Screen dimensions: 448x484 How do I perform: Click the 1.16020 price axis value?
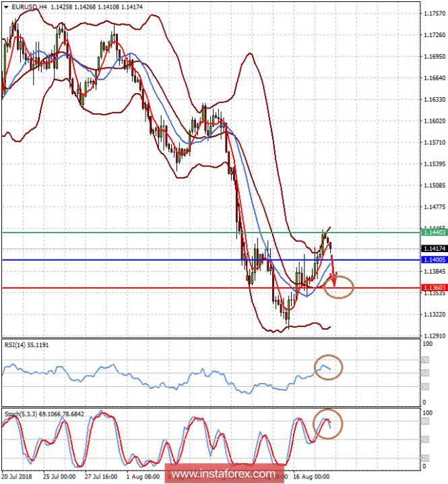click(435, 121)
